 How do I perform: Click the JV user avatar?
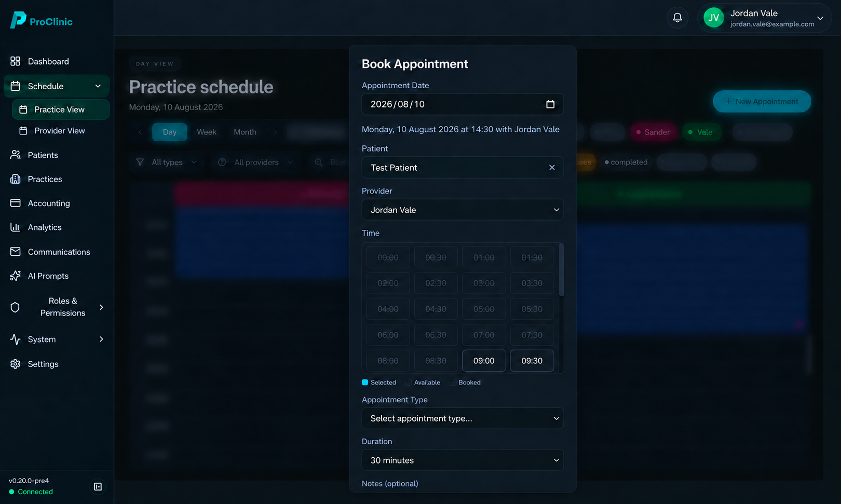(x=714, y=18)
